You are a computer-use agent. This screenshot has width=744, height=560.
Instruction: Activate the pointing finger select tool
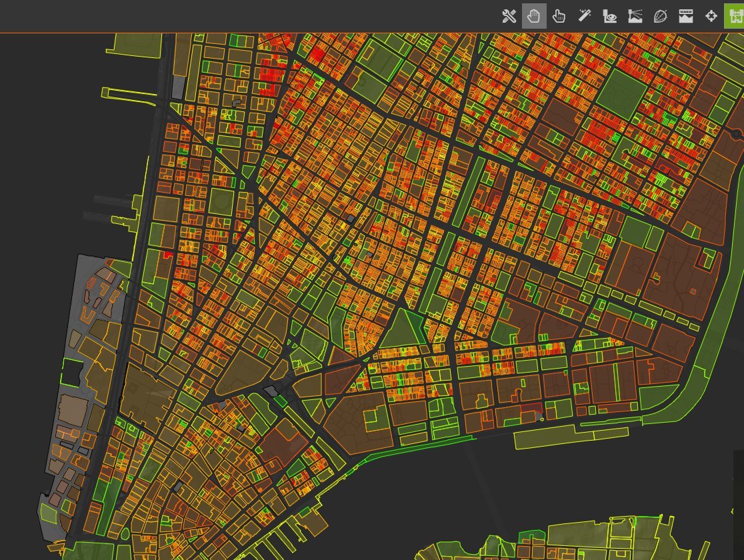point(559,16)
